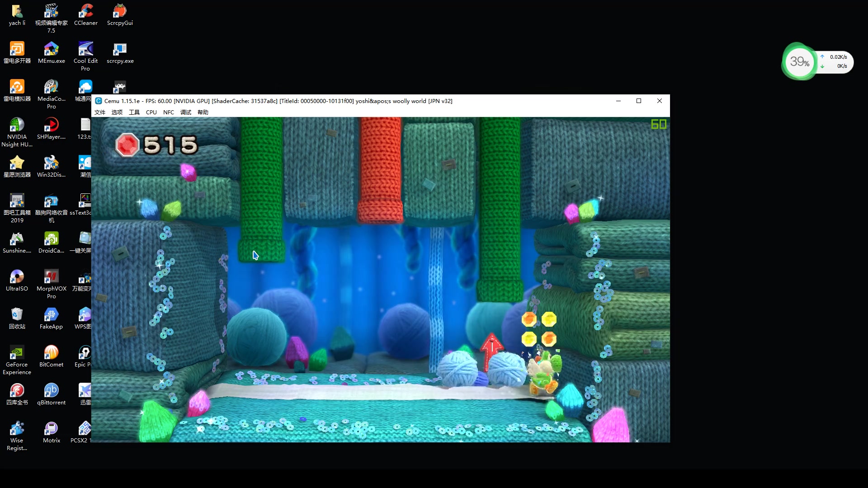This screenshot has height=488, width=868.
Task: Open the 选项 menu in Cemu
Action: click(117, 113)
